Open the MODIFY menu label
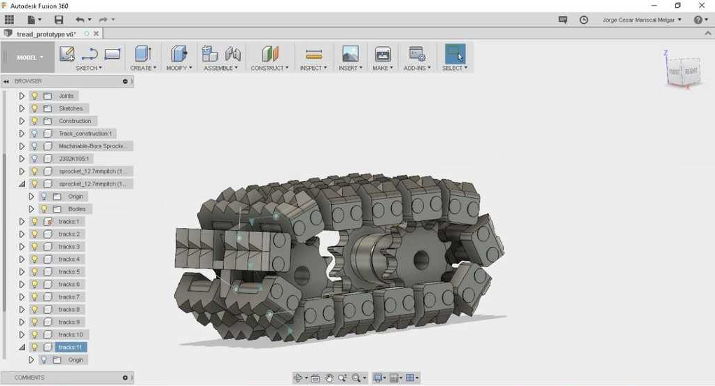Viewport: 715px width, 386px height. point(179,68)
